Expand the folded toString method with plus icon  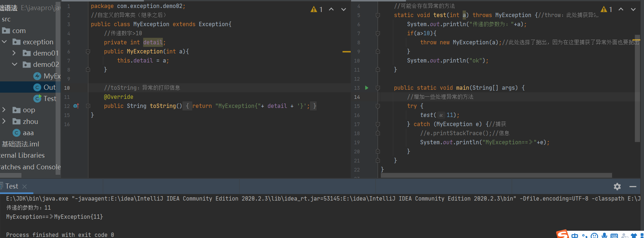(x=88, y=106)
